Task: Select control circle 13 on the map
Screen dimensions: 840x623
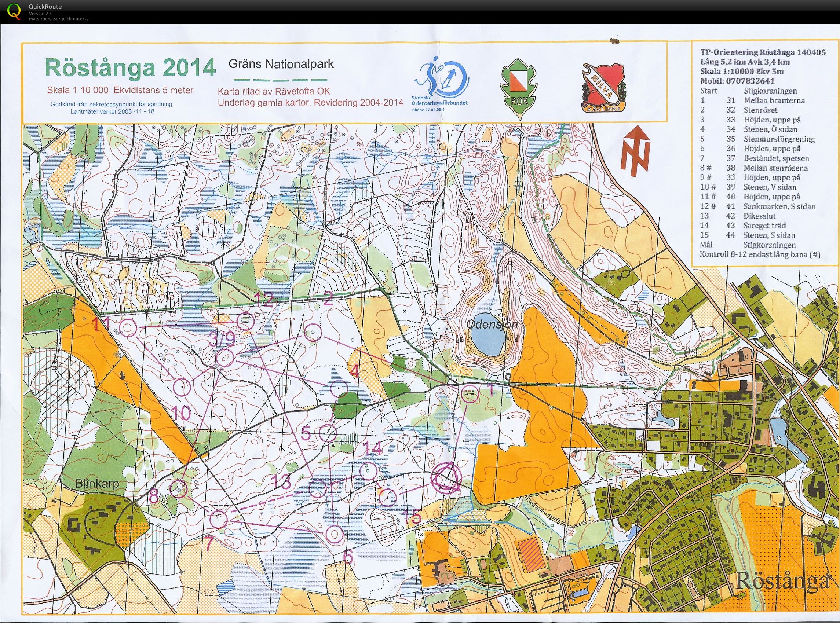Action: click(317, 488)
